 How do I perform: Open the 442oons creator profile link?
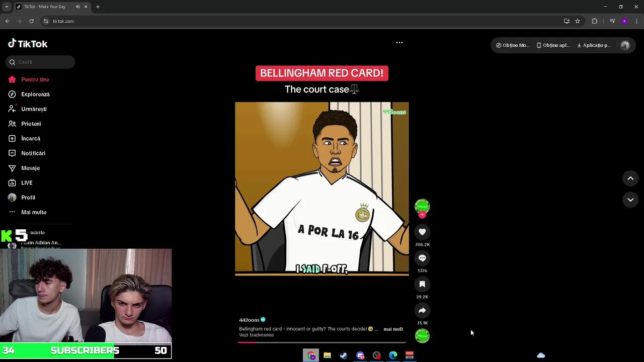point(249,320)
